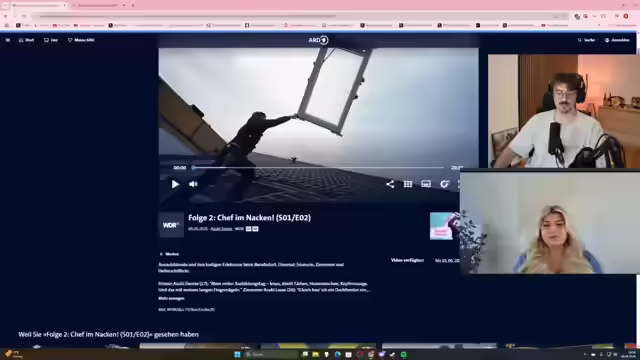
Task: Click the ARD logo
Action: tap(318, 40)
